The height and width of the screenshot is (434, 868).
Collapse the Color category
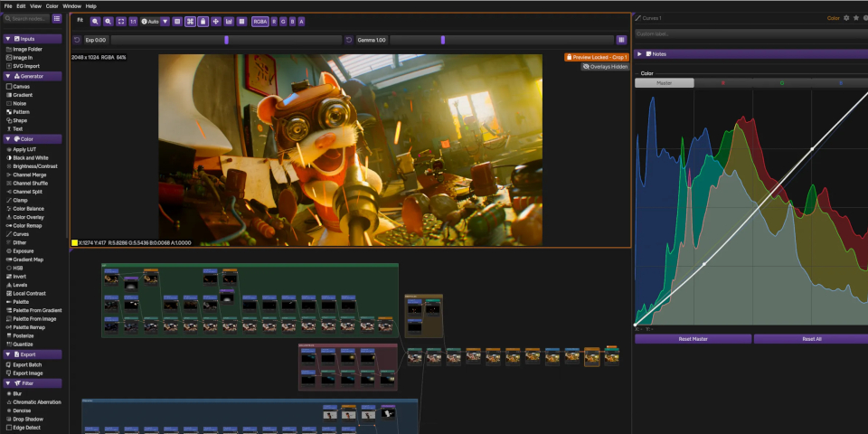tap(33, 139)
